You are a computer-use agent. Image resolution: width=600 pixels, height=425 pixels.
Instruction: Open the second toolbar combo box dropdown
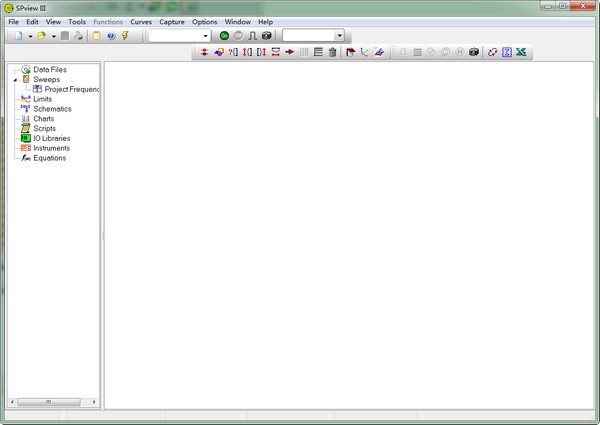click(x=339, y=36)
